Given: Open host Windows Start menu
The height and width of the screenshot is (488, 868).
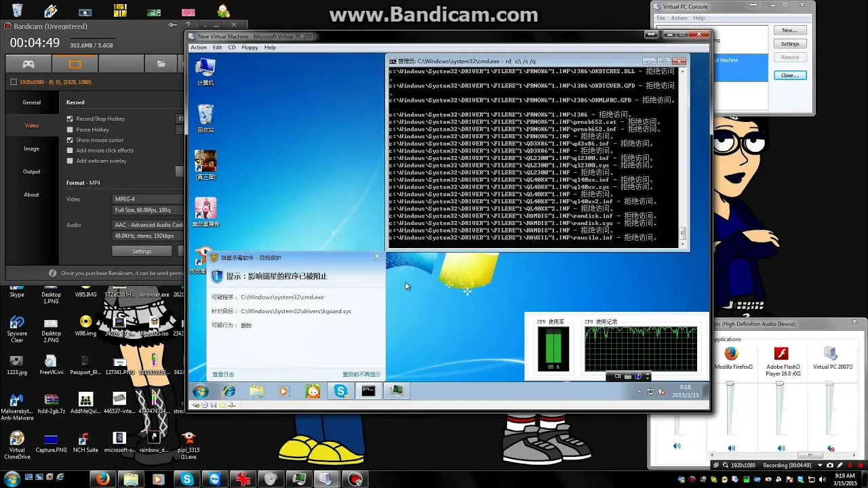Looking at the screenshot, I should 12,479.
